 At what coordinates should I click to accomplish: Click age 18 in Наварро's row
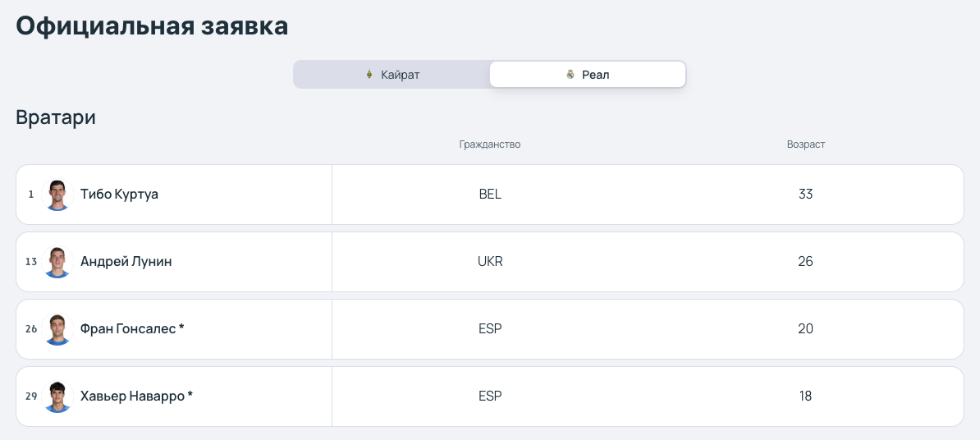[806, 396]
